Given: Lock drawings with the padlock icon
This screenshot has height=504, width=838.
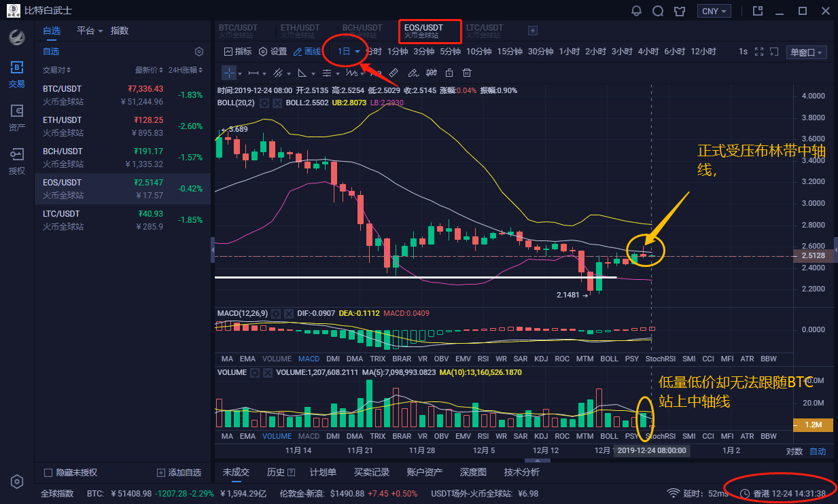Looking at the screenshot, I should point(449,73).
